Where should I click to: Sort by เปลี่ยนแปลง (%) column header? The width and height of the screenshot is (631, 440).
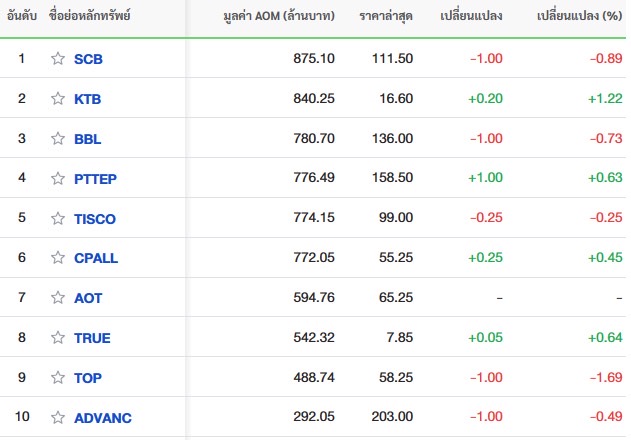(579, 16)
